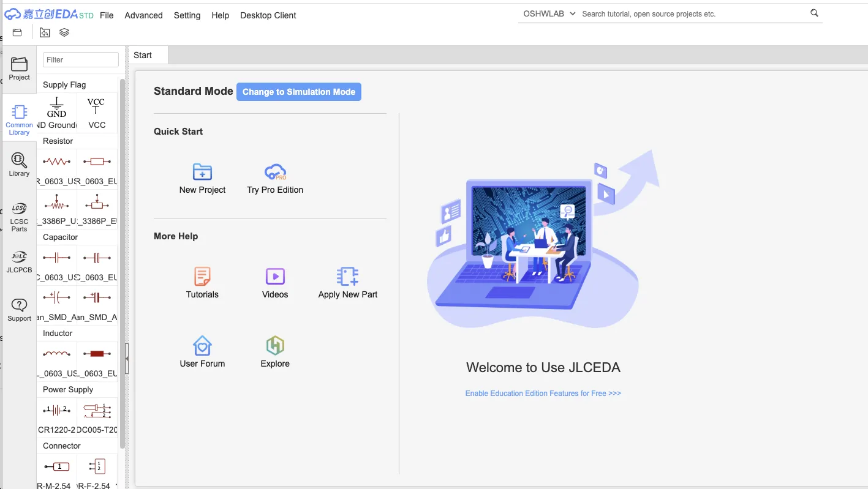Open the OSHWLAB scope dropdown
Image resolution: width=868 pixels, height=489 pixels.
(548, 13)
